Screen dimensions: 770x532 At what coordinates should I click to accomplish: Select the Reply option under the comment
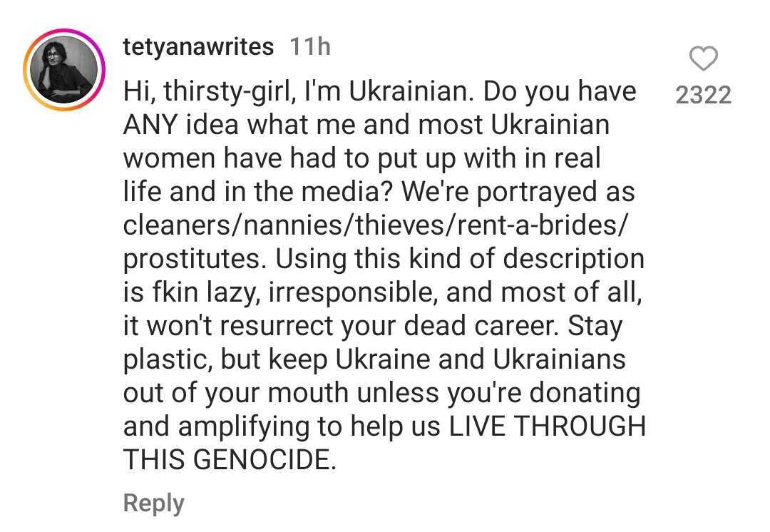click(153, 502)
